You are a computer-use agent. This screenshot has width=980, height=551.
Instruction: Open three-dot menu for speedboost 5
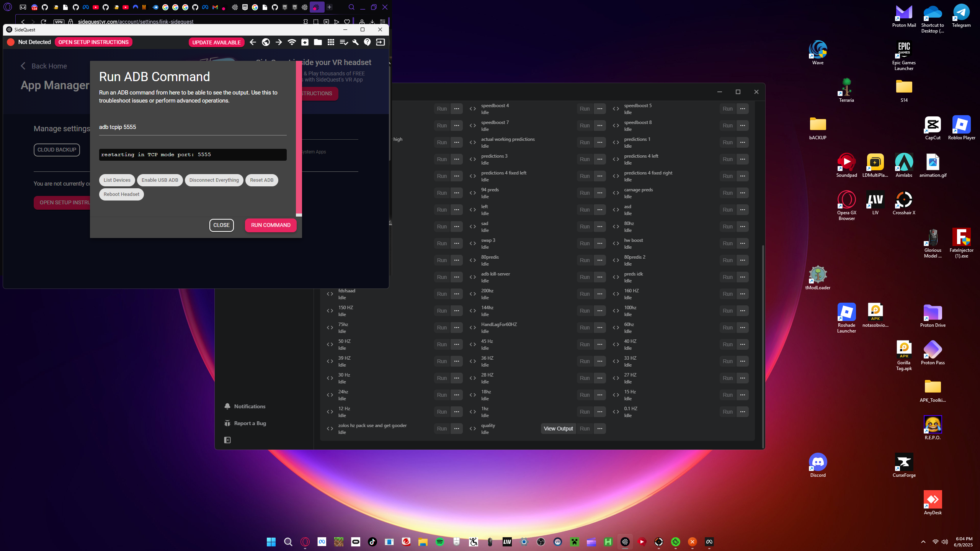(x=742, y=109)
